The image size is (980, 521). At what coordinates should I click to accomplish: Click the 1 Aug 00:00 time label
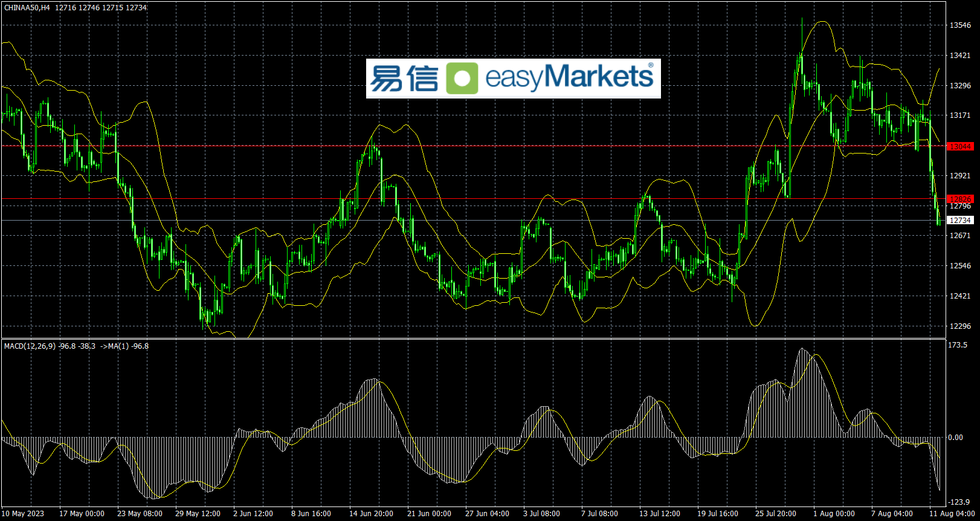click(x=834, y=514)
